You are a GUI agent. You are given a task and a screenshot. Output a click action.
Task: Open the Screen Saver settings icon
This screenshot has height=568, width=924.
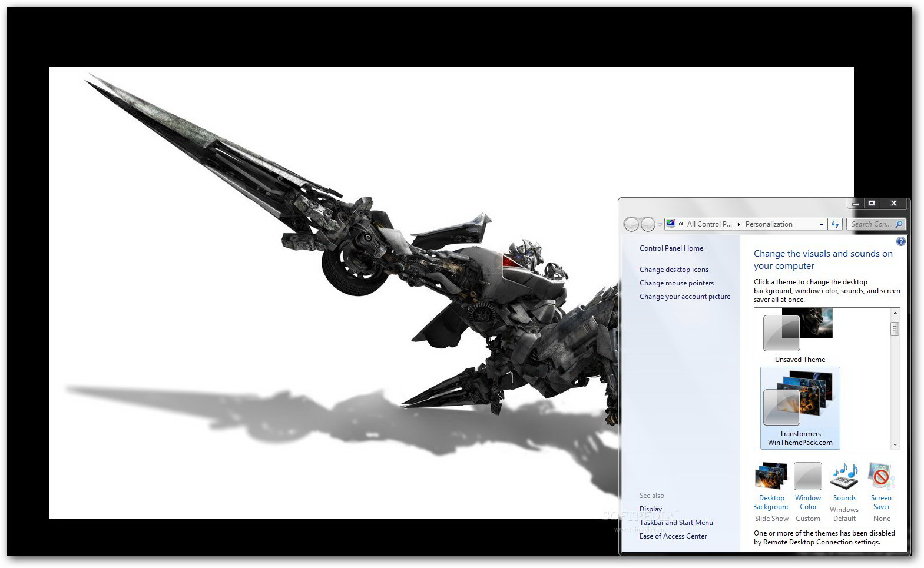coord(881,476)
